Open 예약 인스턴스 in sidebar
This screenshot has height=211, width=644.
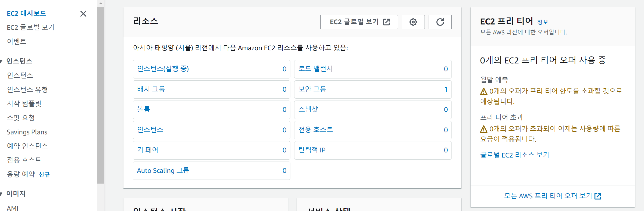click(x=27, y=146)
